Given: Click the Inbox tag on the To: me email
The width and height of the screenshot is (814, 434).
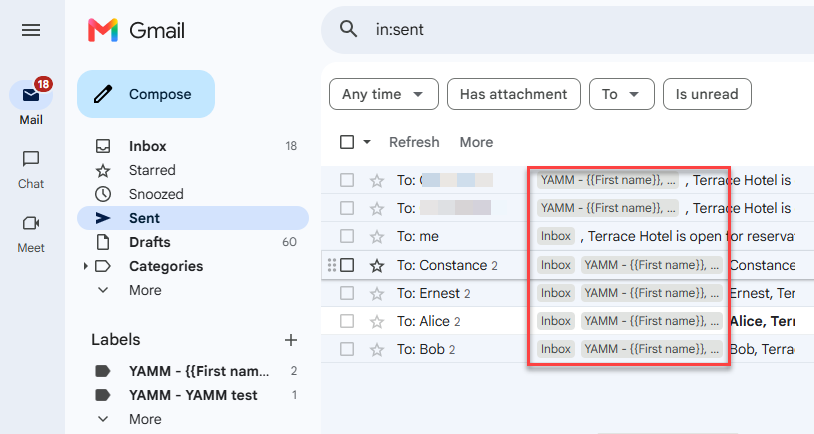Looking at the screenshot, I should click(556, 236).
